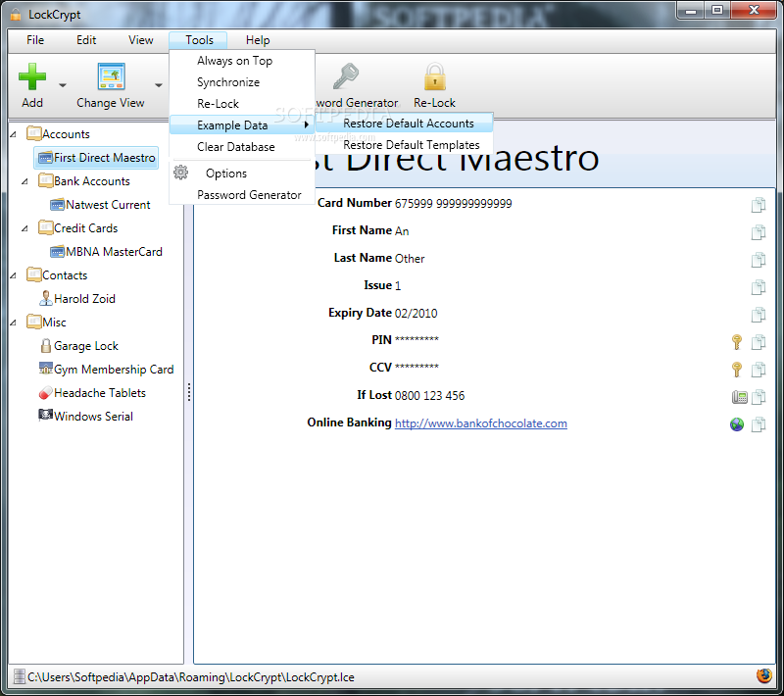This screenshot has width=784, height=696.
Task: Copy the CCV field
Action: pyautogui.click(x=759, y=370)
